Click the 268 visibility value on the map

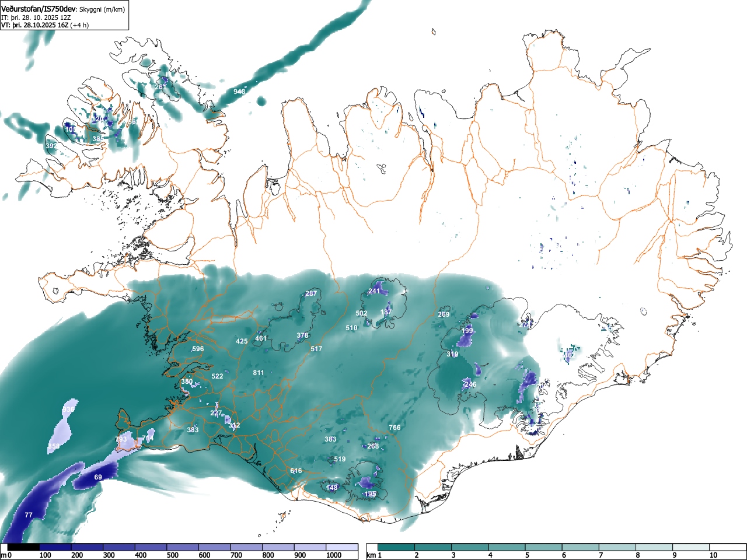pos(373,446)
